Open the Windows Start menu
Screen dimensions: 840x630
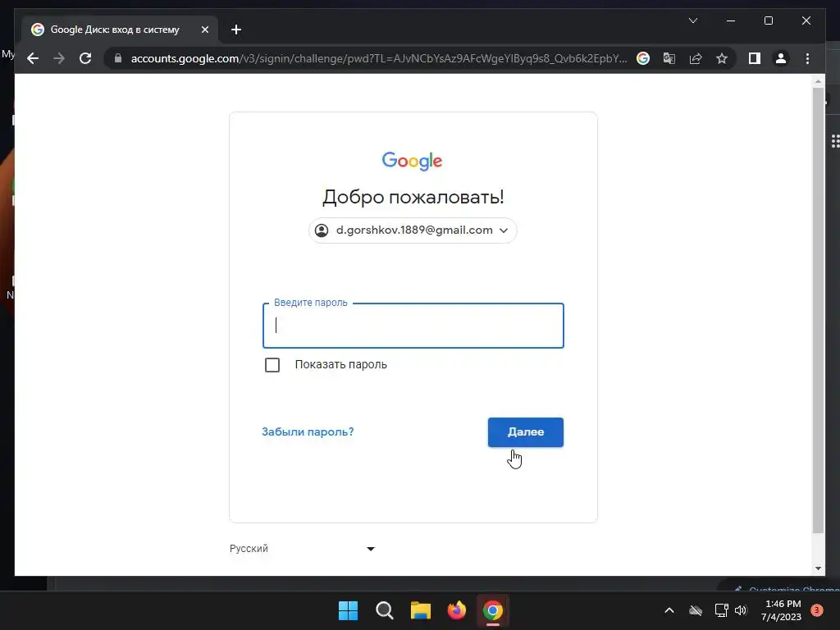pyautogui.click(x=348, y=610)
